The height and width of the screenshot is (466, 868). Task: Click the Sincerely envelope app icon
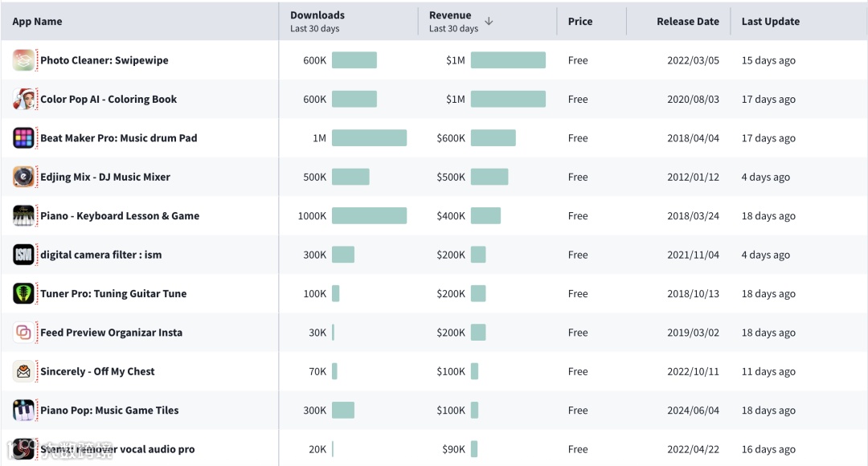[x=24, y=371]
